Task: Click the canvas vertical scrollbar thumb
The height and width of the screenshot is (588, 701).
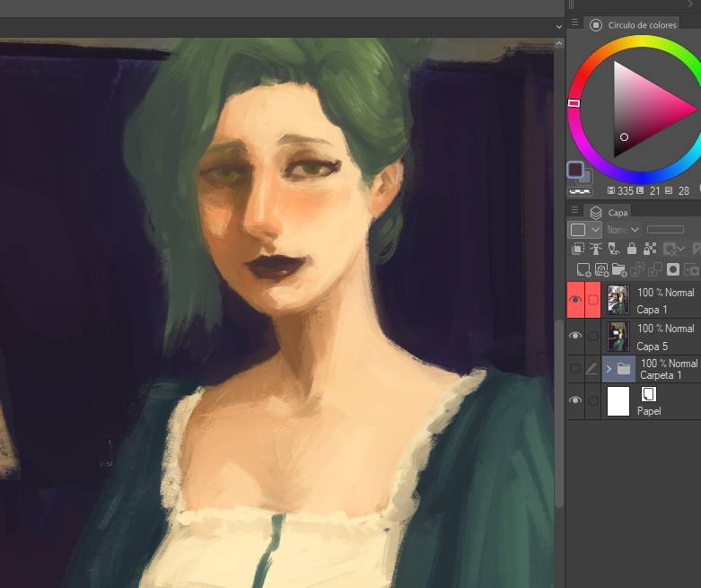Action: click(559, 414)
